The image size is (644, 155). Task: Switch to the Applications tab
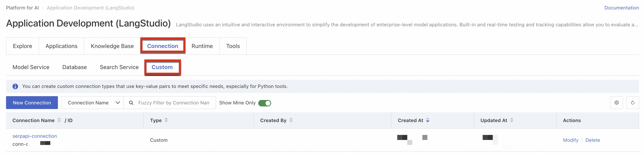point(62,46)
